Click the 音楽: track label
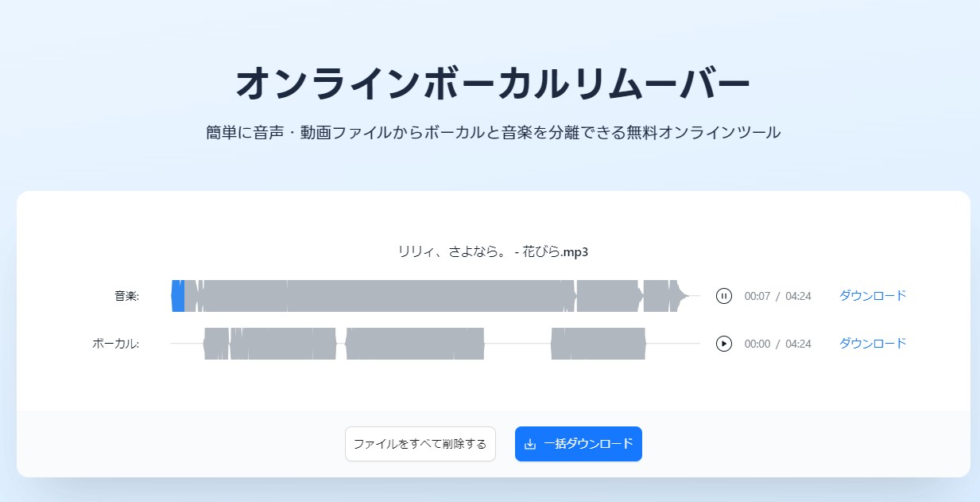Screen dimensions: 980x502 126,296
